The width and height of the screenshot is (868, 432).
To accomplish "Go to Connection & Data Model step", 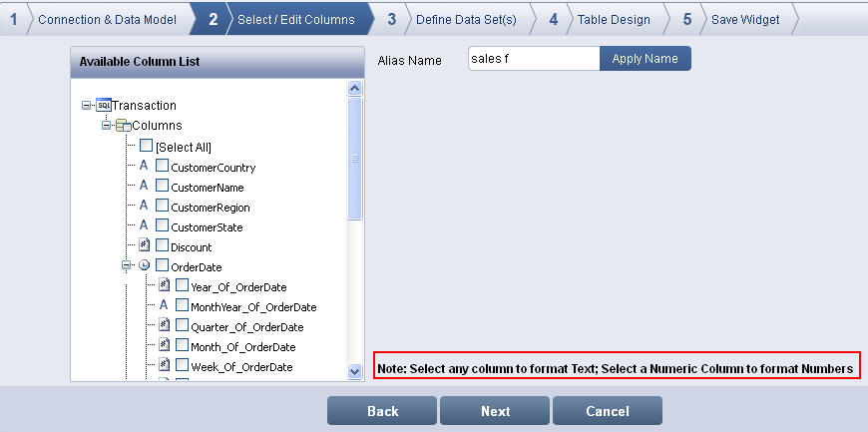I will 107,19.
